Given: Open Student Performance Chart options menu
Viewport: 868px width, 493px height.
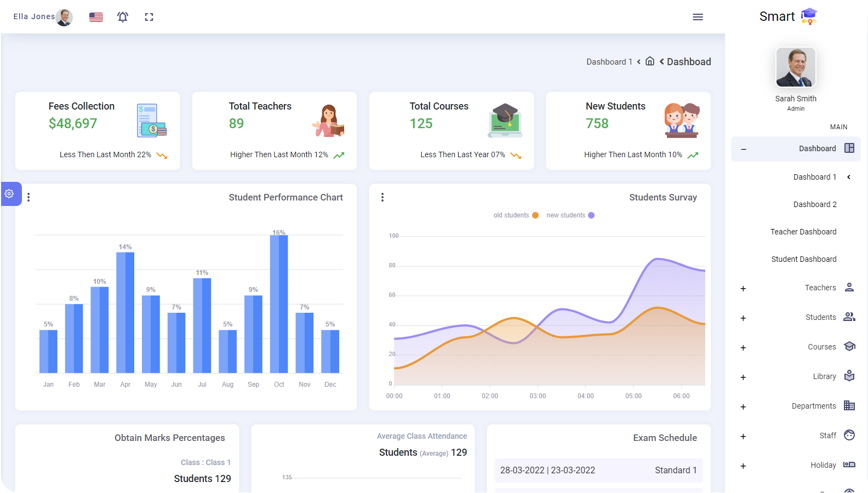Looking at the screenshot, I should 28,197.
